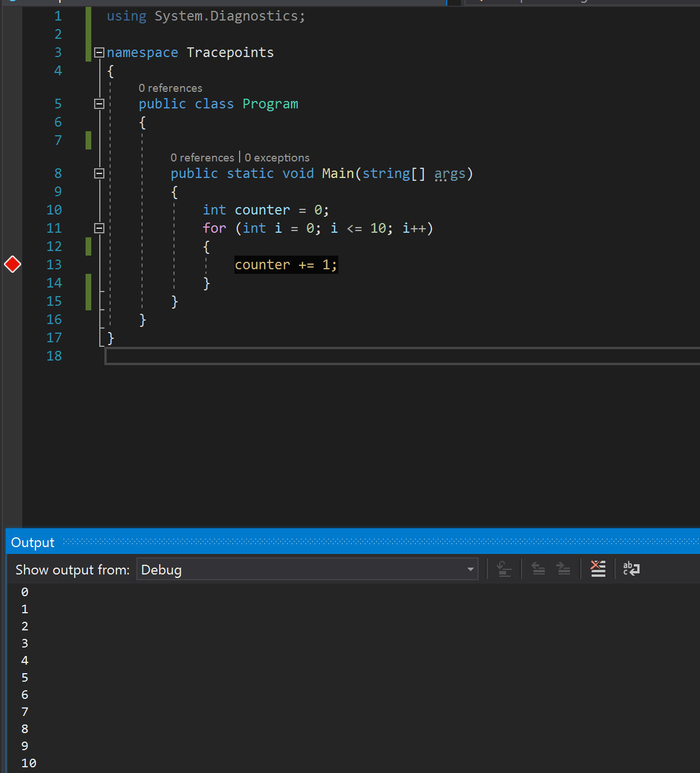This screenshot has height=773, width=700.
Task: Click the red tracepoint diamond in the gutter
Action: tap(13, 264)
